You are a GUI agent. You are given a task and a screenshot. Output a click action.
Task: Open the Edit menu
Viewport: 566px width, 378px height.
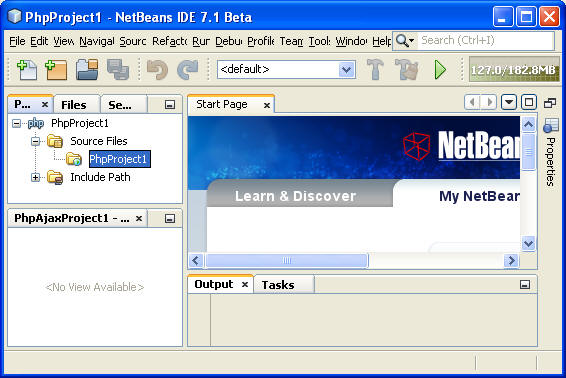(x=39, y=41)
